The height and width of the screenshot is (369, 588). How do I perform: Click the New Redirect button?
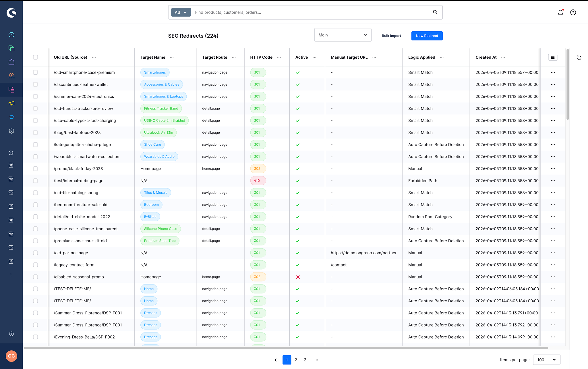(427, 36)
